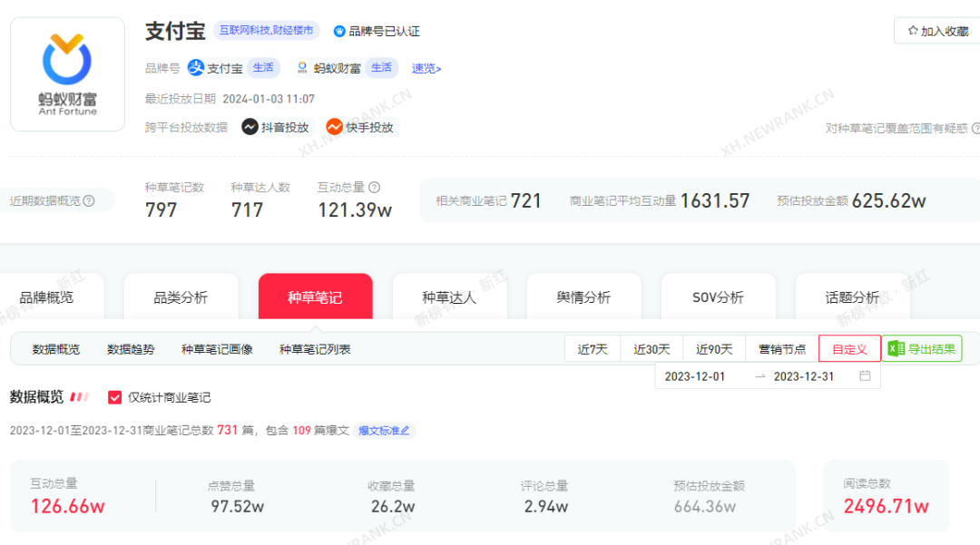Open the 话题分析 tab
The width and height of the screenshot is (980, 545).
(852, 297)
